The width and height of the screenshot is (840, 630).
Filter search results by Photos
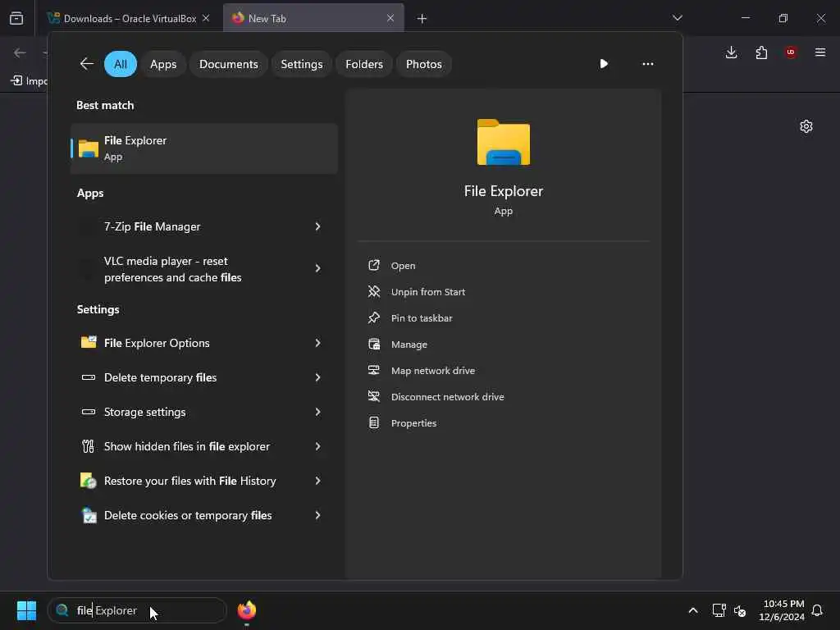(x=424, y=64)
